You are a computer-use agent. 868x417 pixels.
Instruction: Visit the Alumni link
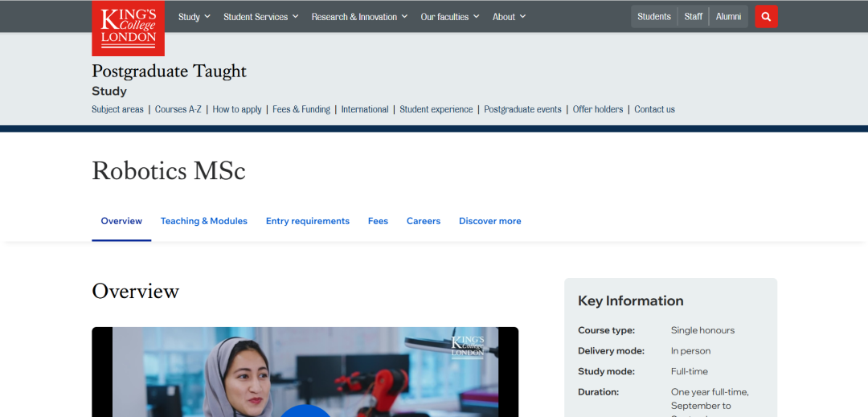click(x=728, y=17)
